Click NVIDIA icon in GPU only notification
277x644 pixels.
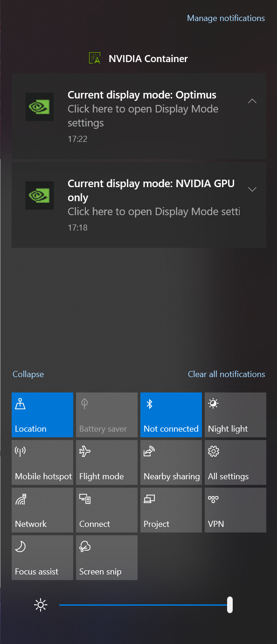pyautogui.click(x=40, y=196)
